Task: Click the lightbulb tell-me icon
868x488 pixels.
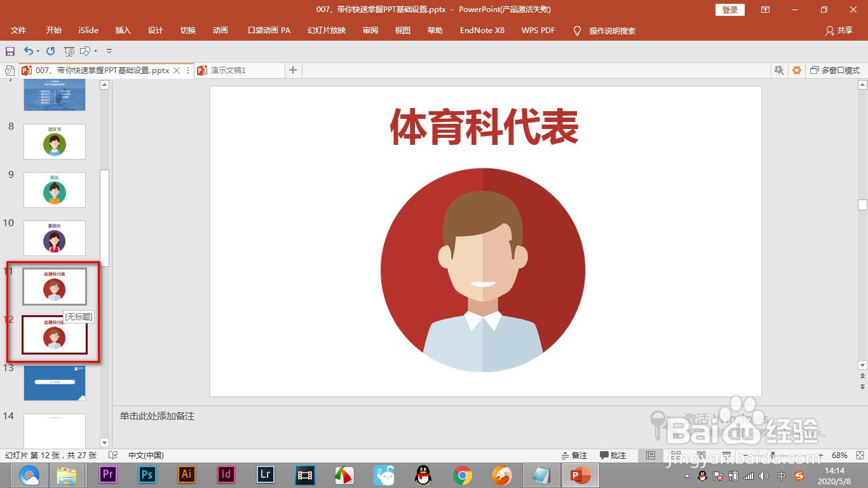Action: tap(577, 30)
